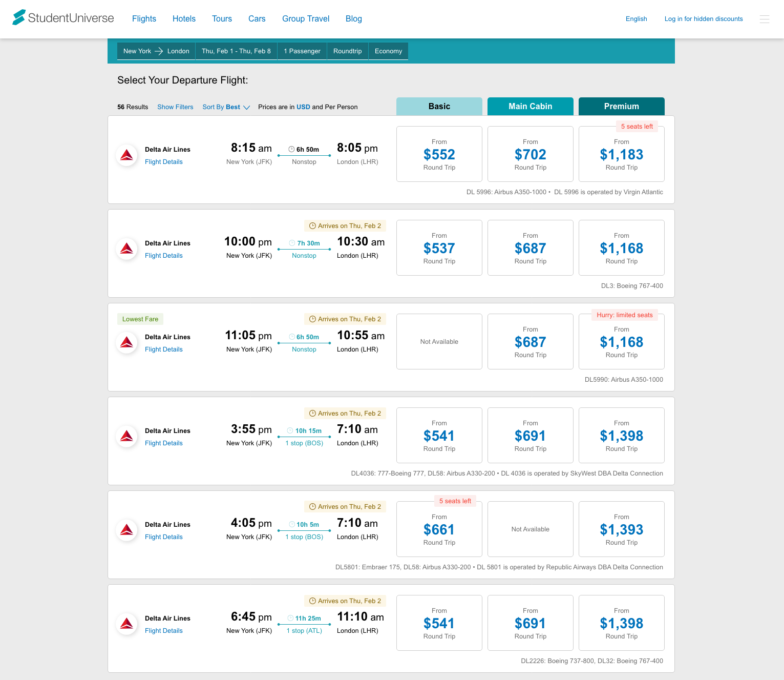The image size is (784, 680).
Task: Select the Basic fare tab
Action: [439, 107]
